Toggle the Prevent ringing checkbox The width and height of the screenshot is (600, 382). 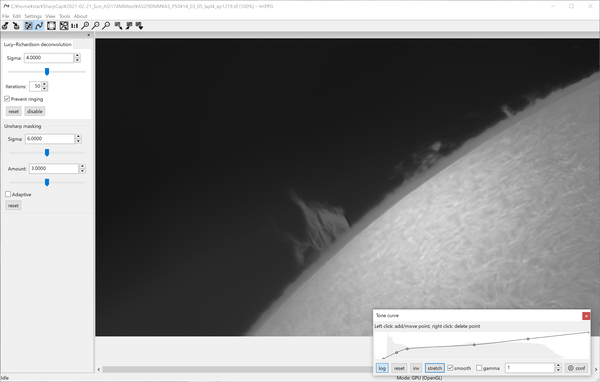click(x=7, y=99)
